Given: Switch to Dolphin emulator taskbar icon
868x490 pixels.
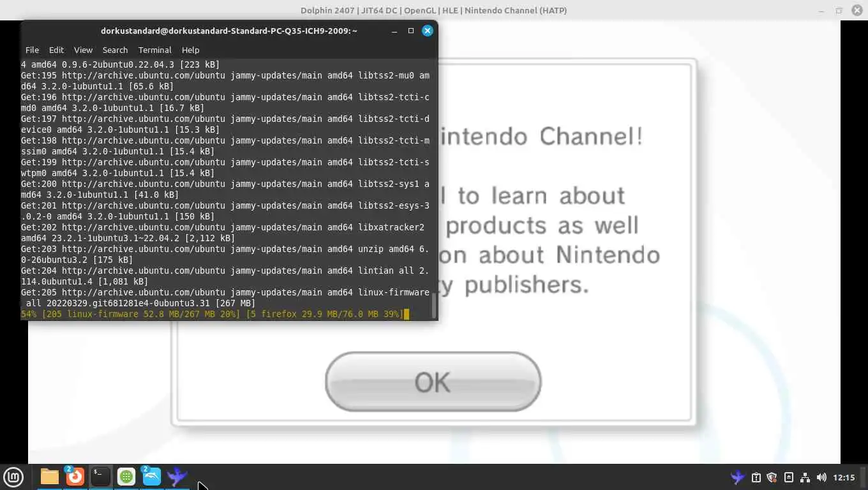Looking at the screenshot, I should [152, 477].
